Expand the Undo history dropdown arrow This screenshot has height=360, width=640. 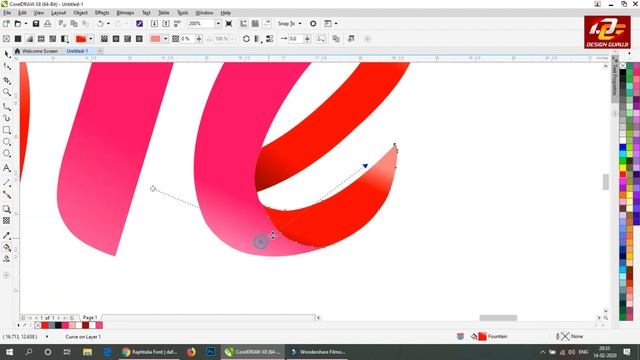[108, 24]
